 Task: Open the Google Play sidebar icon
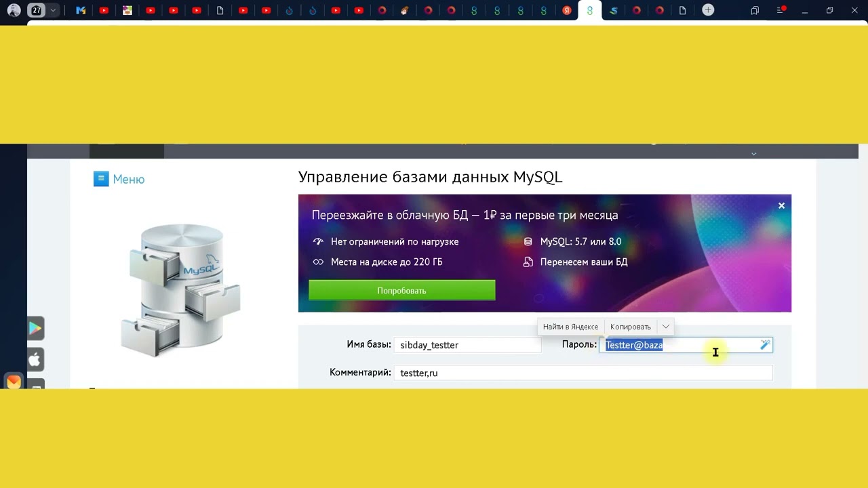tap(35, 329)
